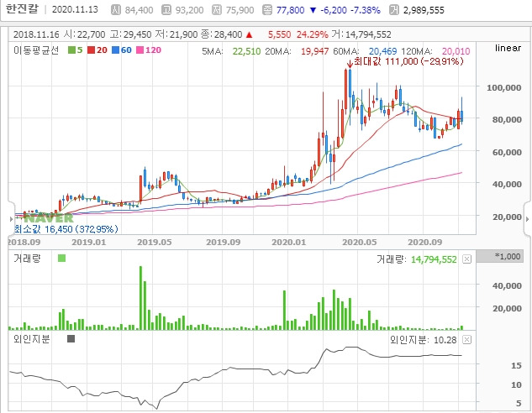
Task: Click the 2019.09 timeline label
Action: coord(224,243)
